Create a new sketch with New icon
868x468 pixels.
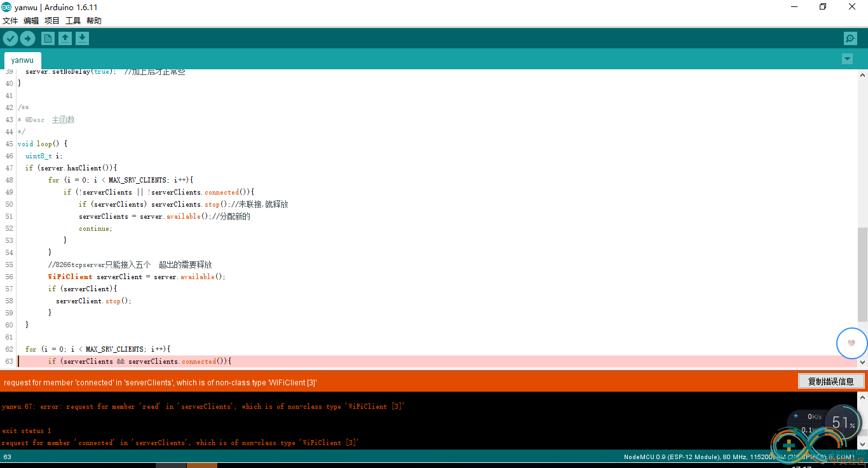click(48, 39)
